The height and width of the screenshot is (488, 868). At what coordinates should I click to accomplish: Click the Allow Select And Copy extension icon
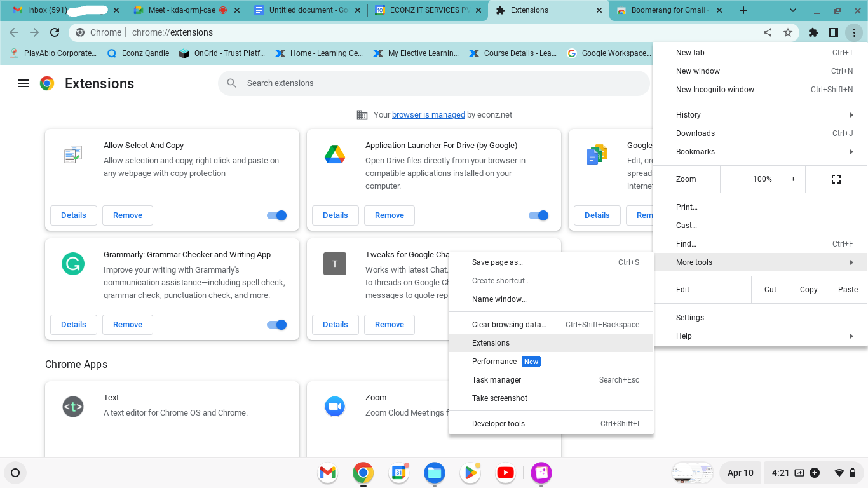(x=73, y=154)
